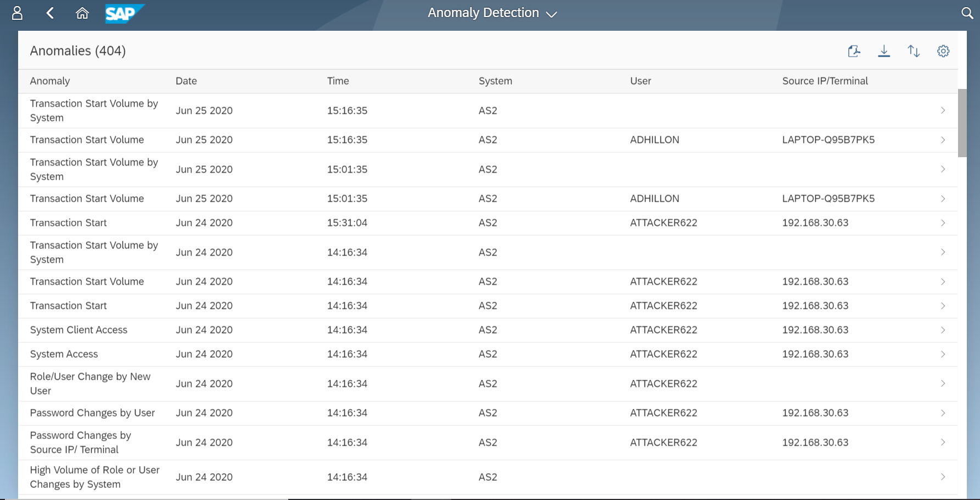Export the anomalies table

[854, 51]
